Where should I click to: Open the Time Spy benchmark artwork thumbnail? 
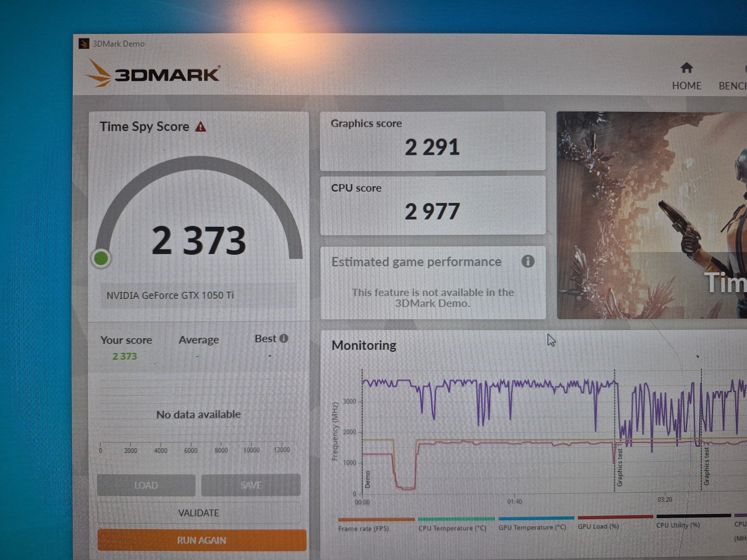point(652,215)
